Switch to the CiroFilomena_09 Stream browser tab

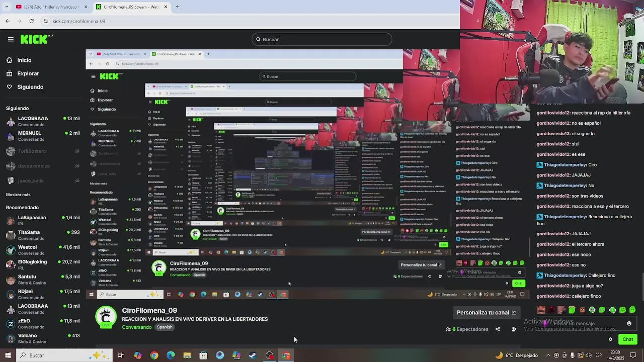131,7
